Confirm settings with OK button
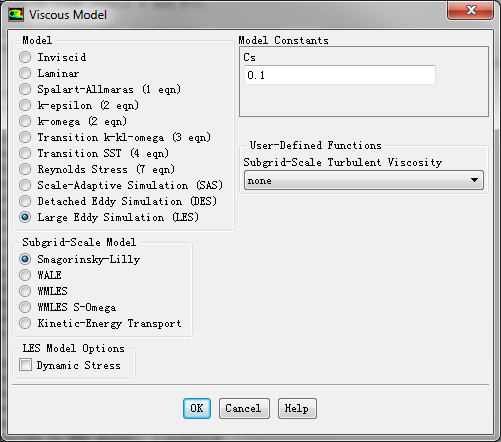The height and width of the screenshot is (442, 501). [197, 408]
